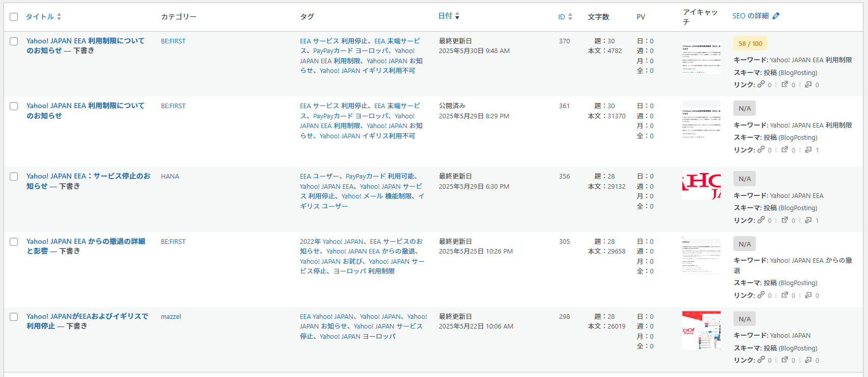The image size is (868, 377).
Task: Open draft post title for ID 370
Action: click(x=85, y=45)
